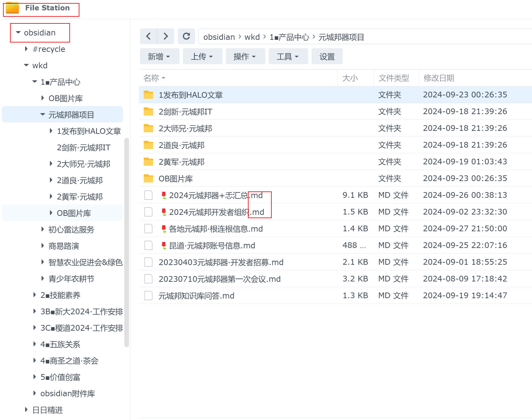Click file icon of 2024元城邦开发者组织.md

(148, 212)
